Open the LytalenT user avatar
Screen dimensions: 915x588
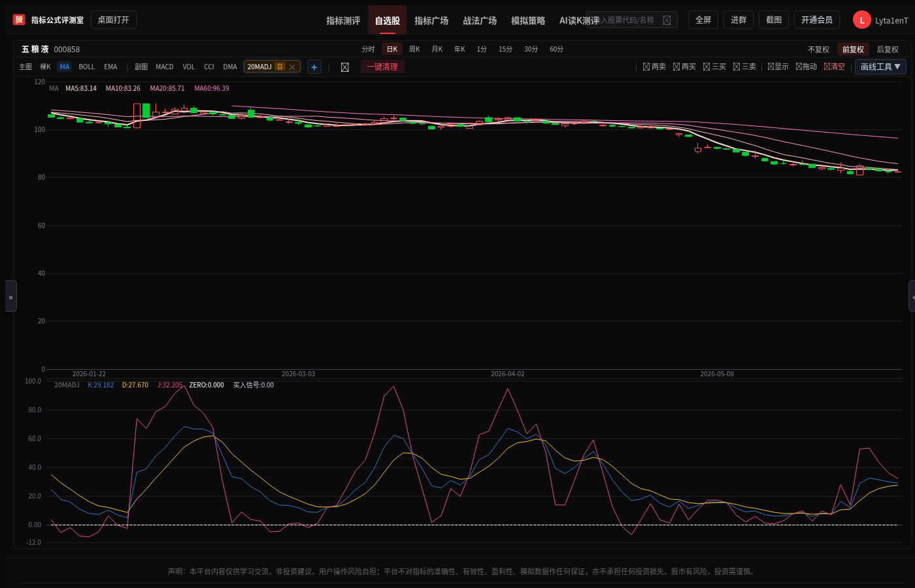point(861,20)
